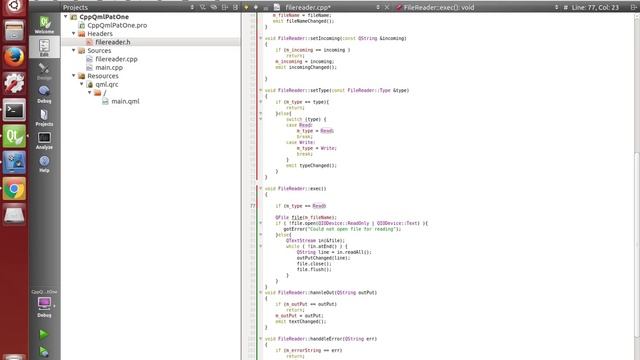Collapse the Headers folder

[74, 33]
